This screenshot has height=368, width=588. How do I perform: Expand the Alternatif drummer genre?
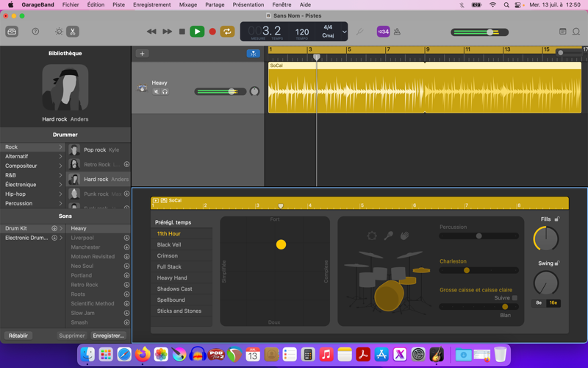61,156
